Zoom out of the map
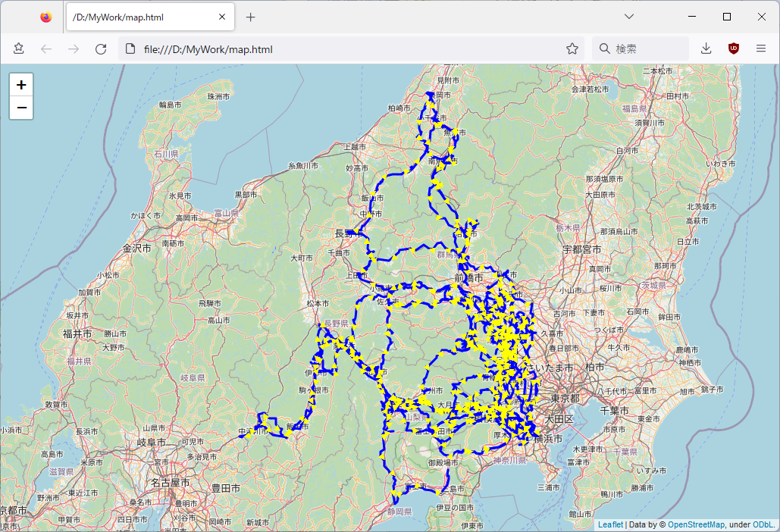 21,108
